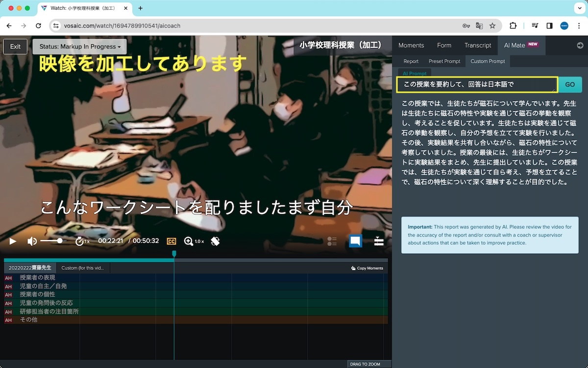The image size is (588, 368).
Task: Toggle the comment bubble icon in player controls
Action: 356,241
